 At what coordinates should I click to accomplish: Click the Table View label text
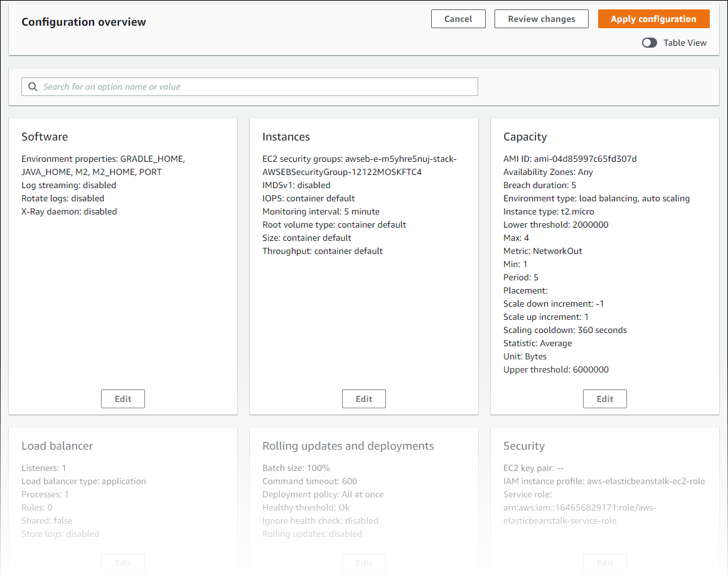tap(685, 43)
